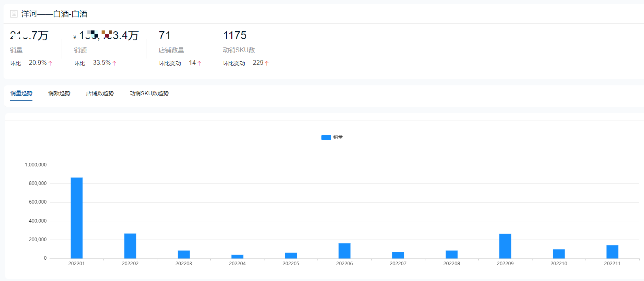Click the 店铺数量 metric label
The height and width of the screenshot is (281, 644).
tap(171, 50)
